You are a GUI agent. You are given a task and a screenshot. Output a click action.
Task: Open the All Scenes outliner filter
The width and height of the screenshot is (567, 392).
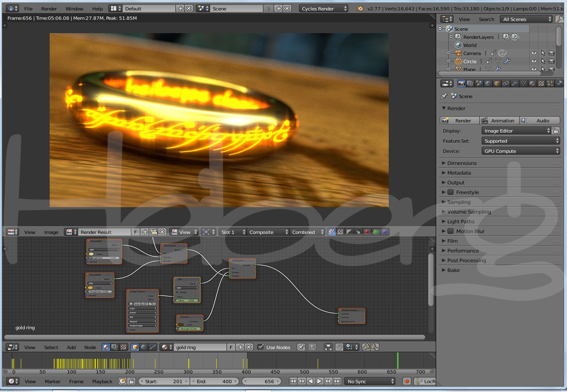coord(526,19)
